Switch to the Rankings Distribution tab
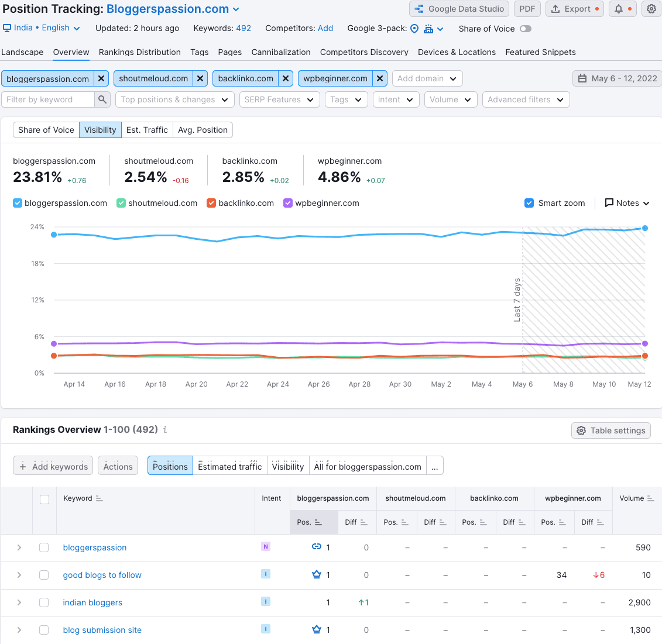The image size is (662, 644). [x=139, y=52]
